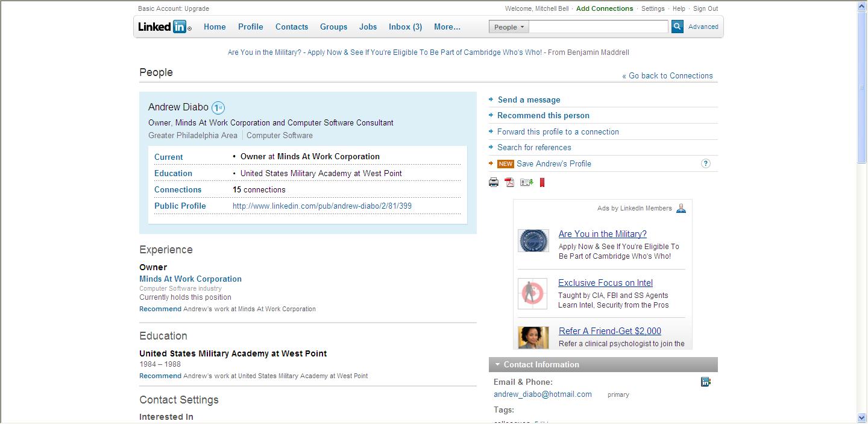Screen dimensions: 868x424
Task: Click the LinkedIn logo
Action: pyautogui.click(x=165, y=27)
